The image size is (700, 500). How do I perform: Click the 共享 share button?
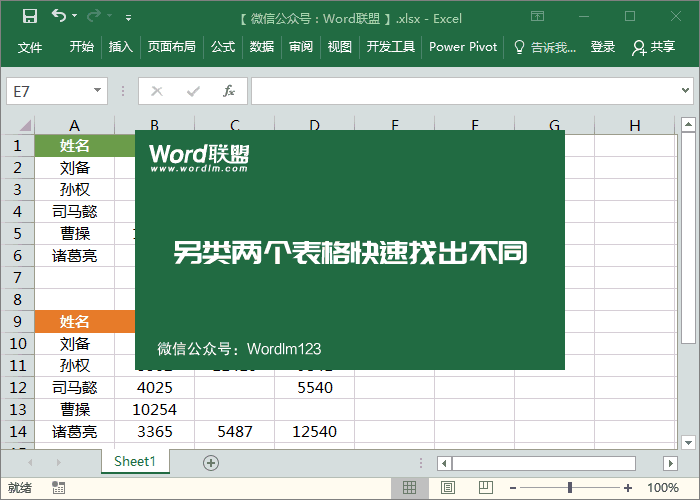pyautogui.click(x=653, y=47)
